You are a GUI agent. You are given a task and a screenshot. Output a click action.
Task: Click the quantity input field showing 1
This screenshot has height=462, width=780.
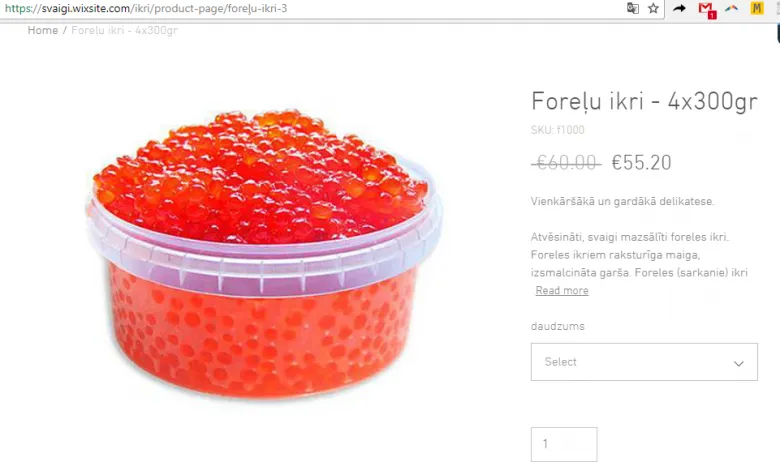click(x=564, y=444)
